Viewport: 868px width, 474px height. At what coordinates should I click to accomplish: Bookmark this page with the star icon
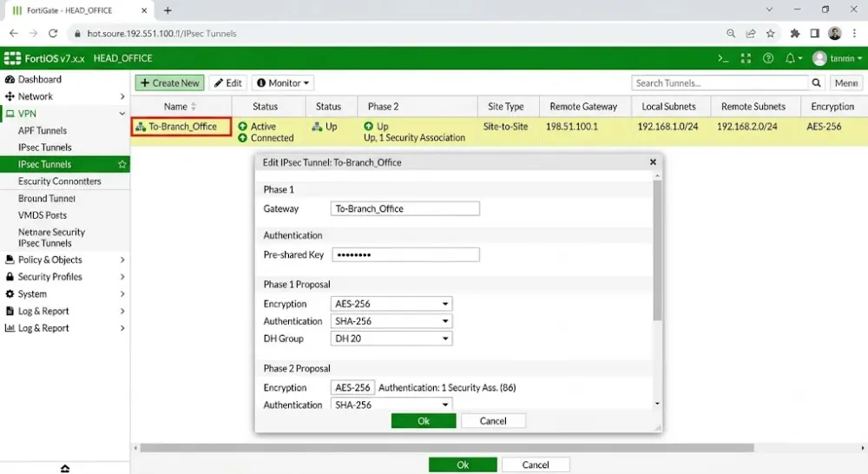[771, 33]
